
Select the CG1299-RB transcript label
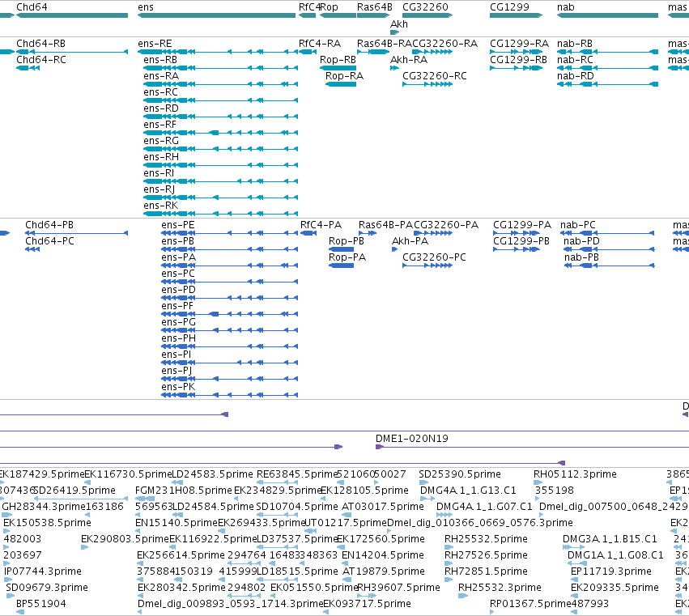(x=518, y=60)
